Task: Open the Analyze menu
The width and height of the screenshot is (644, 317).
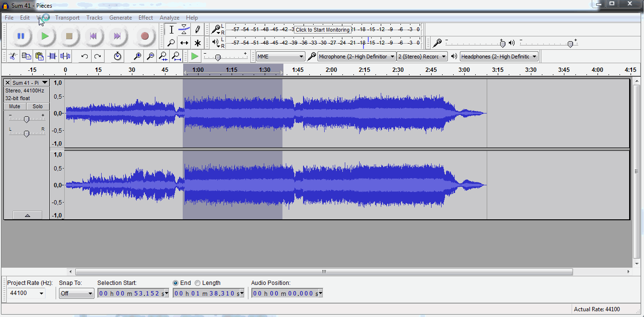Action: (169, 18)
